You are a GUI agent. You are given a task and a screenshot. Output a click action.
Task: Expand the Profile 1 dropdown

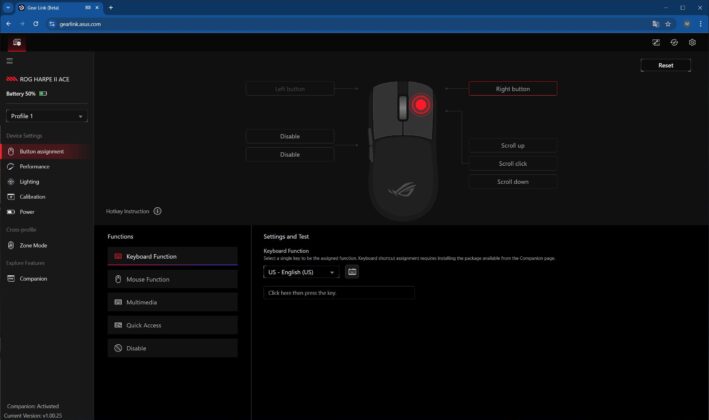pyautogui.click(x=47, y=116)
